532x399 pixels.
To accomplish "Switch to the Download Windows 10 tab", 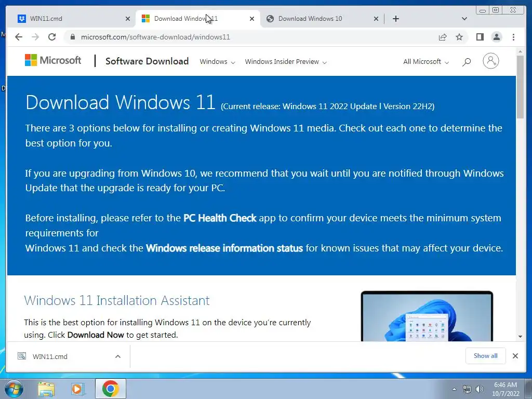I will tap(322, 19).
